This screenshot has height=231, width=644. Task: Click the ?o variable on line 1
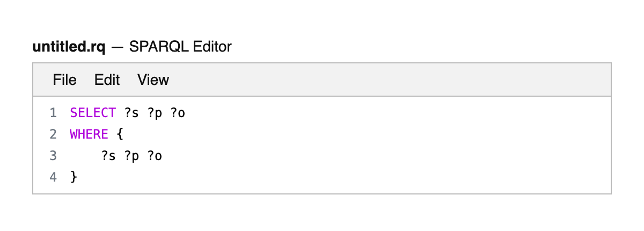[178, 113]
